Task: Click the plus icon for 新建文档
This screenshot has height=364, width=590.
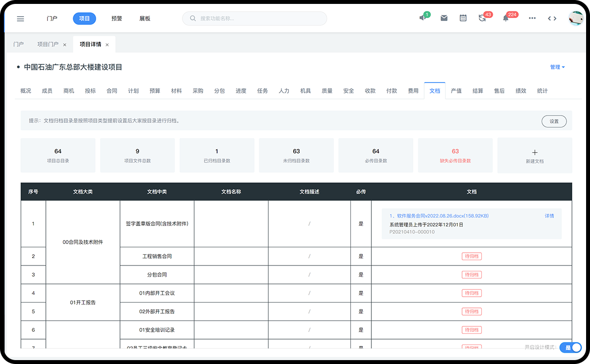Action: click(x=534, y=152)
